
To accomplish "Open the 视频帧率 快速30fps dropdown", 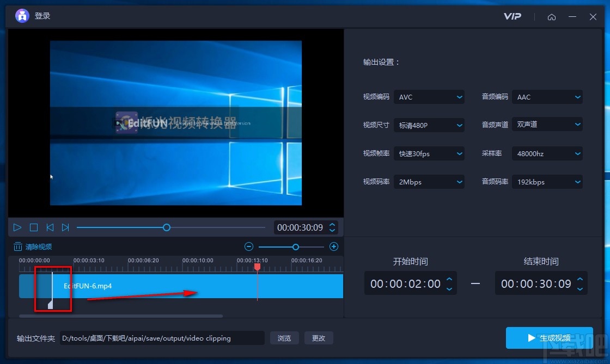I will click(x=429, y=153).
